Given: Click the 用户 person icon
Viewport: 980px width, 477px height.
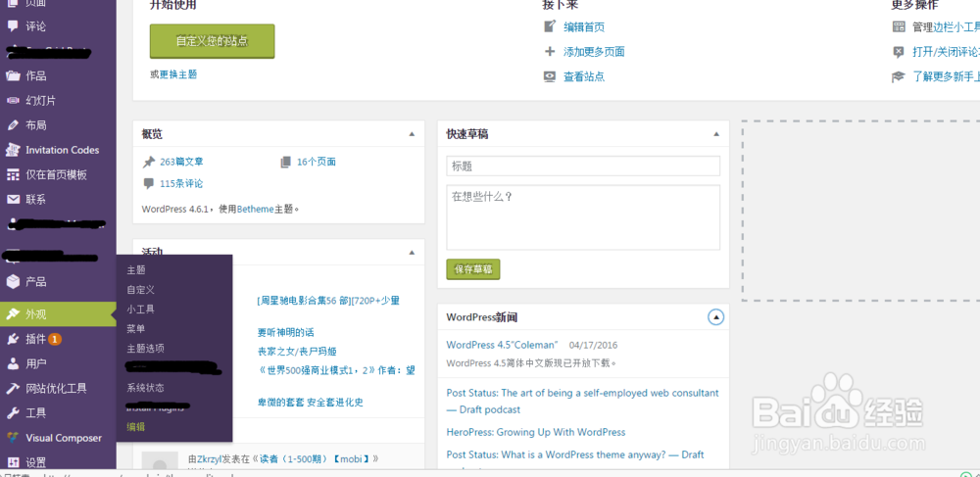Looking at the screenshot, I should tap(13, 364).
